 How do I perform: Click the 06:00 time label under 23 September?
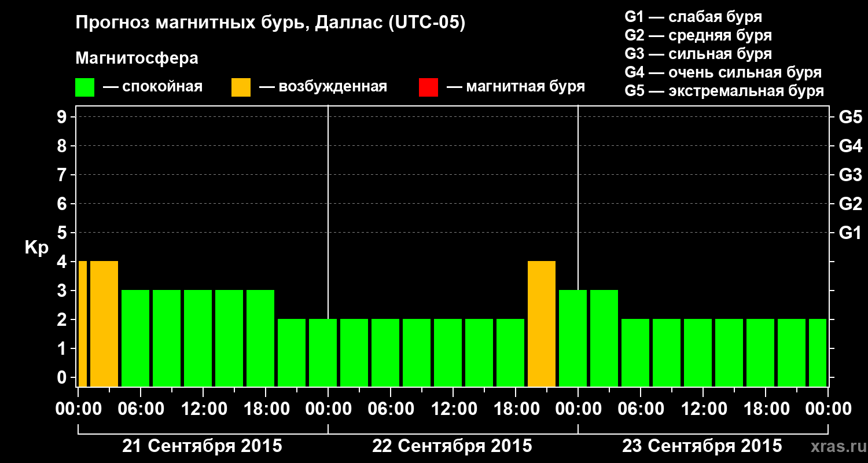point(641,409)
